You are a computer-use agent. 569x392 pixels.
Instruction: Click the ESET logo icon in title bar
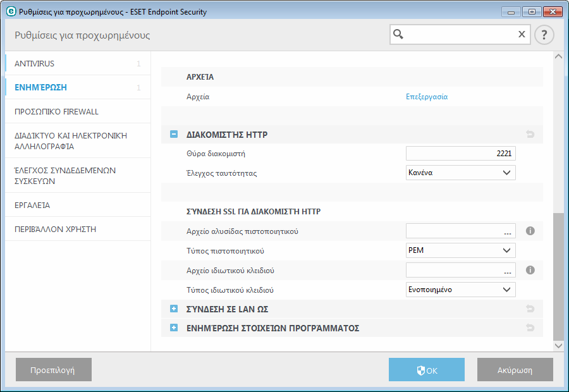[x=11, y=11]
